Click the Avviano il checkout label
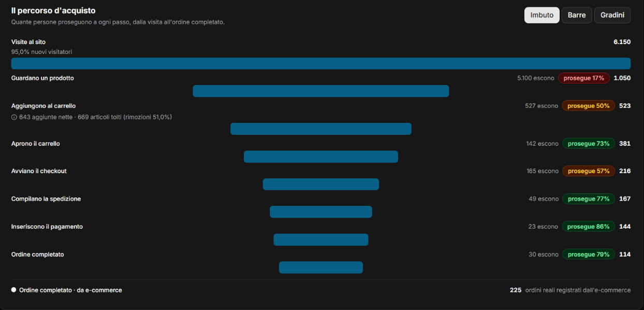 pos(39,171)
